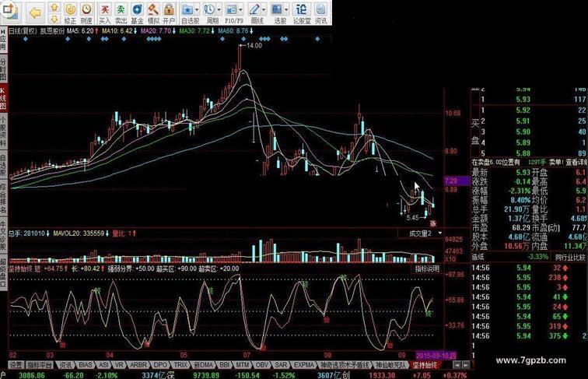Select the 新DMA indicator tab
This screenshot has width=588, height=379.
coord(203,365)
